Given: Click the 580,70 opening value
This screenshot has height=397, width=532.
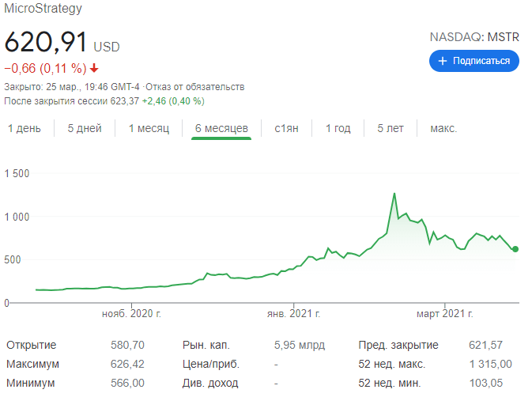Looking at the screenshot, I should 127,345.
